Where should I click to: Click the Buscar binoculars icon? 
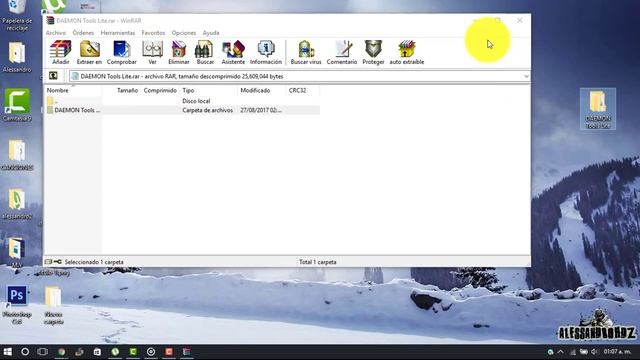[205, 52]
